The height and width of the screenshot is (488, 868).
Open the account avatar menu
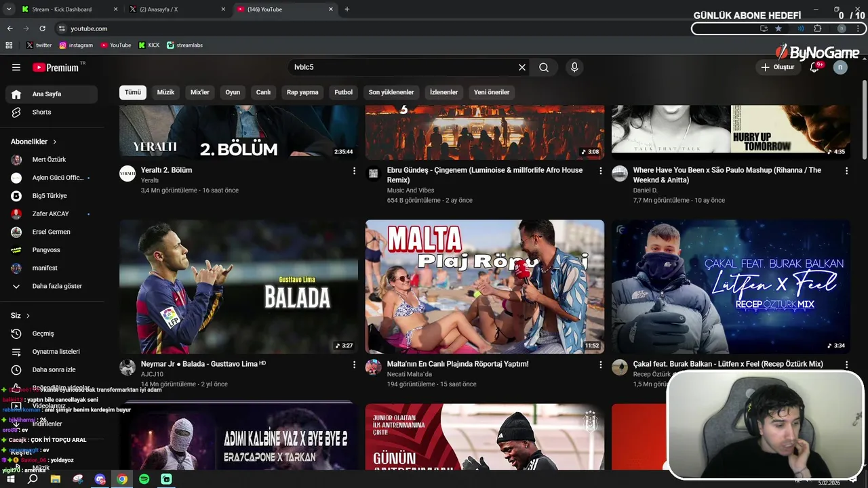(x=840, y=67)
